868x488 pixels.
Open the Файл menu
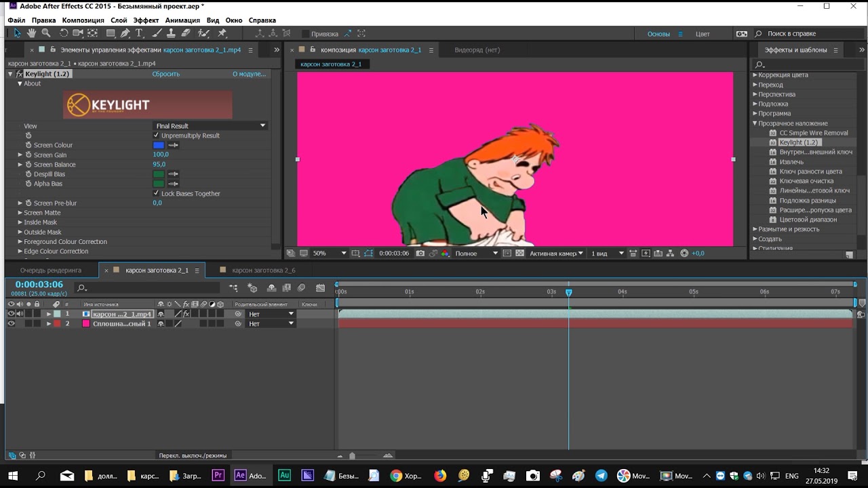point(16,20)
